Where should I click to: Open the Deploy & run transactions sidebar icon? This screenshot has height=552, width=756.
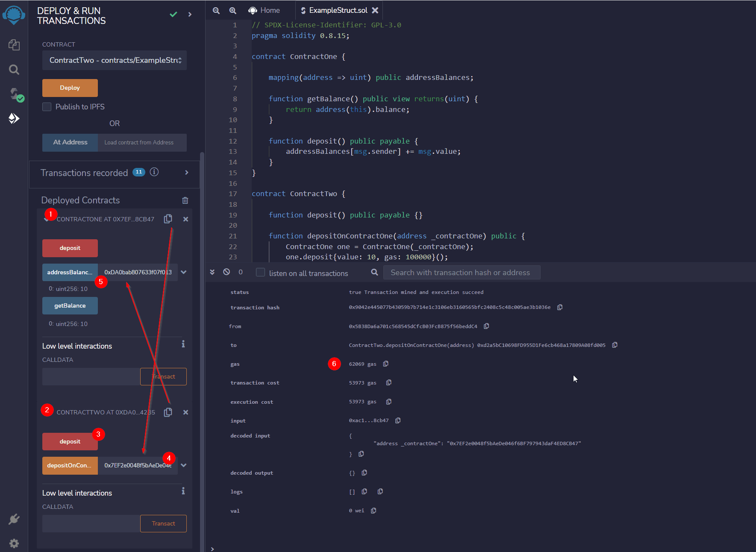[14, 118]
